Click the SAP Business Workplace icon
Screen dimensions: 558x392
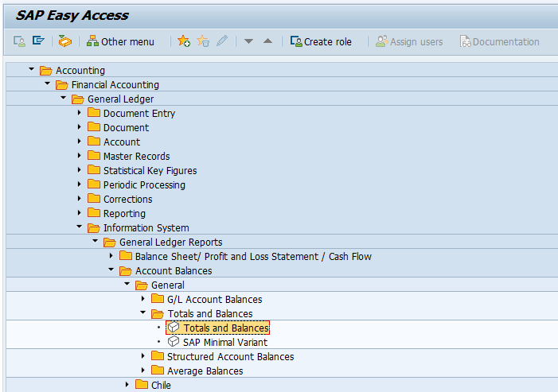(64, 41)
